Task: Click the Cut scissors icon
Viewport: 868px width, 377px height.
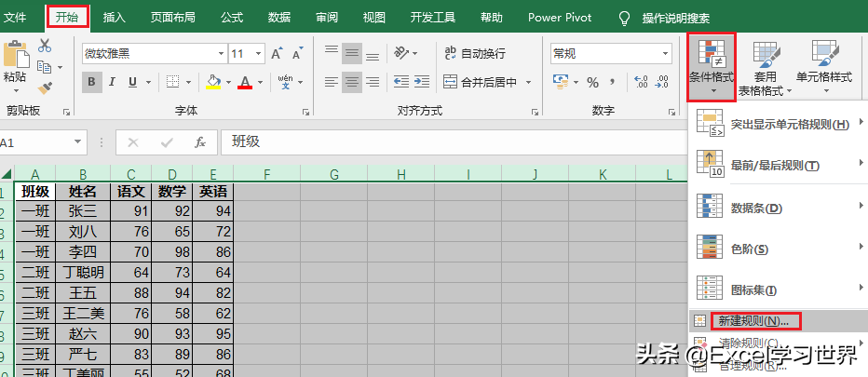Action: (x=45, y=46)
